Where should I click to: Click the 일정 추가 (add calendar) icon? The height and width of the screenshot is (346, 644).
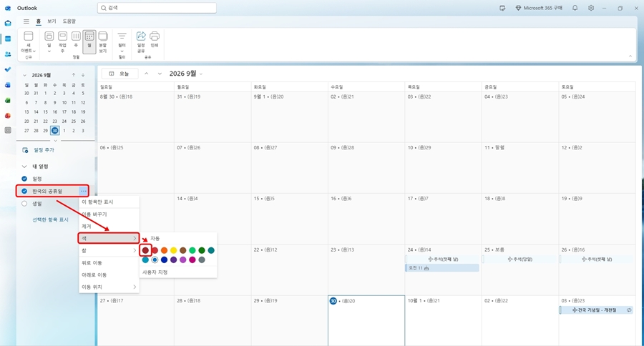(25, 150)
